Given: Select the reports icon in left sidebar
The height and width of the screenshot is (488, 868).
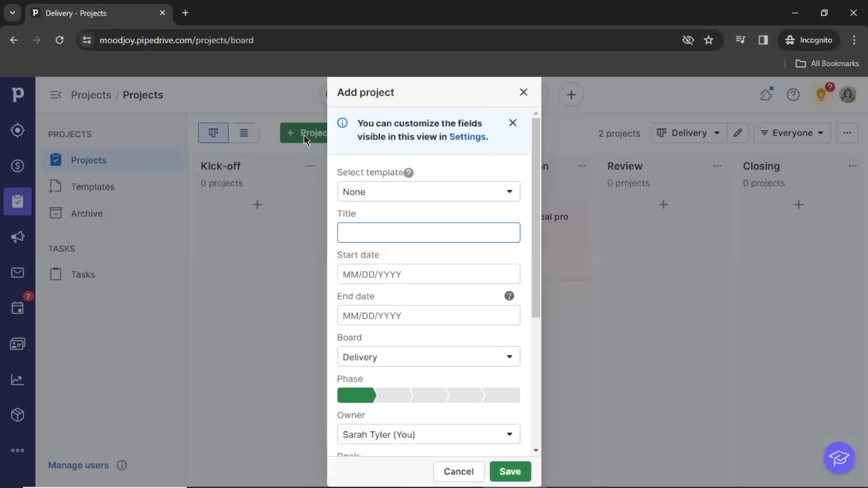Looking at the screenshot, I should (17, 379).
